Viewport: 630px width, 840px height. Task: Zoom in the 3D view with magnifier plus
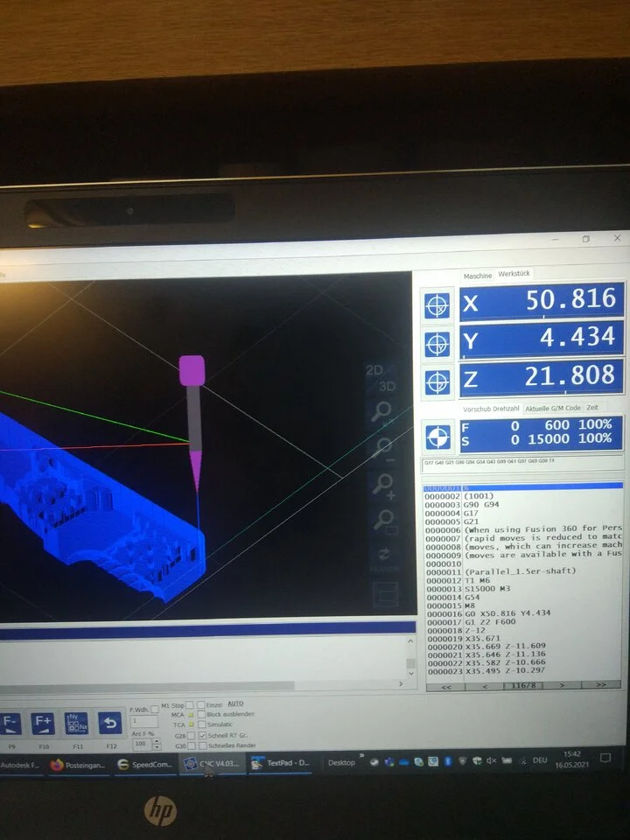click(x=383, y=484)
